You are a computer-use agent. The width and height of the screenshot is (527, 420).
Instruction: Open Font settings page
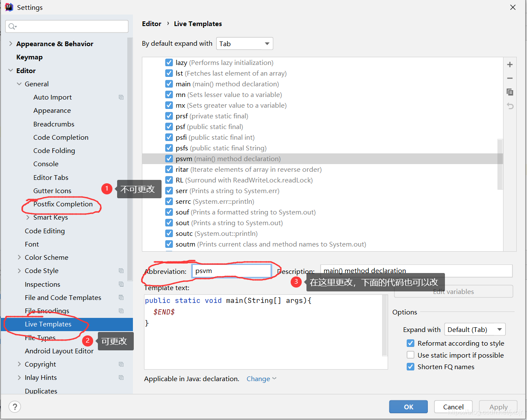32,244
